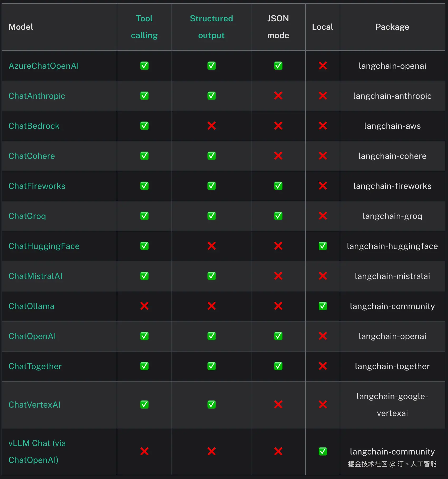Click the langchain-google-vertexai package text
Viewport: 448px width, 479px height.
[392, 404]
